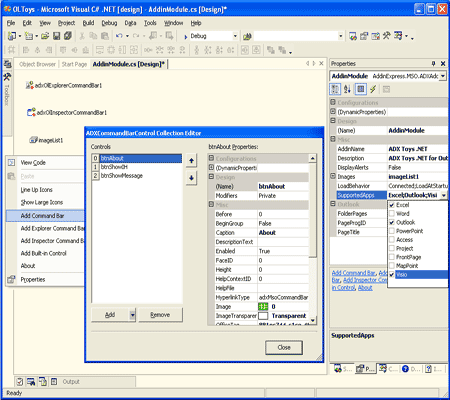Image resolution: width=450 pixels, height=400 pixels.
Task: Check the PowerPoint checkbox
Action: click(x=392, y=231)
